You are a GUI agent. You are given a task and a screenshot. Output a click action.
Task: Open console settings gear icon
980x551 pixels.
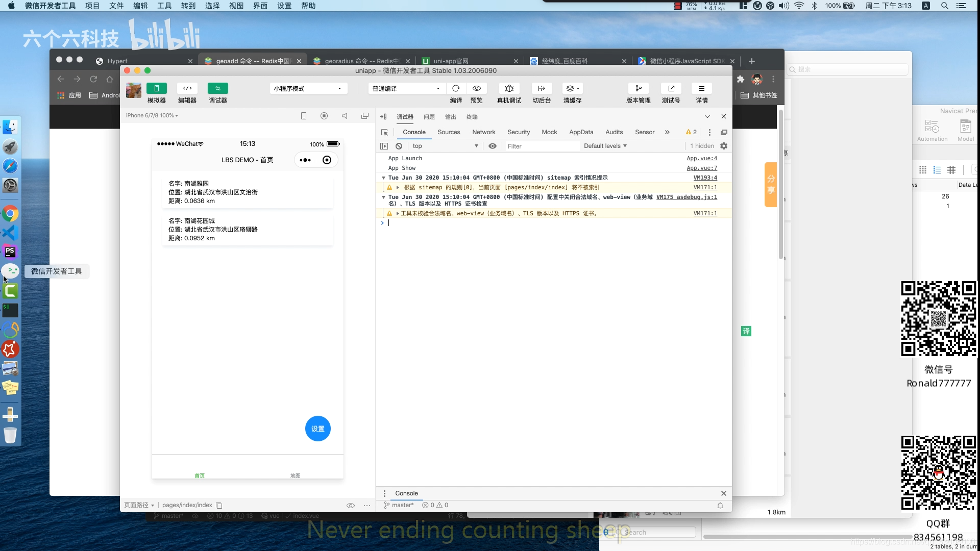coord(723,146)
